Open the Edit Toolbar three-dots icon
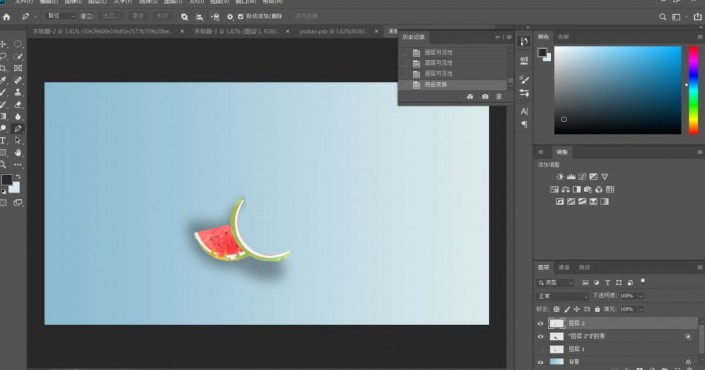 (x=18, y=165)
